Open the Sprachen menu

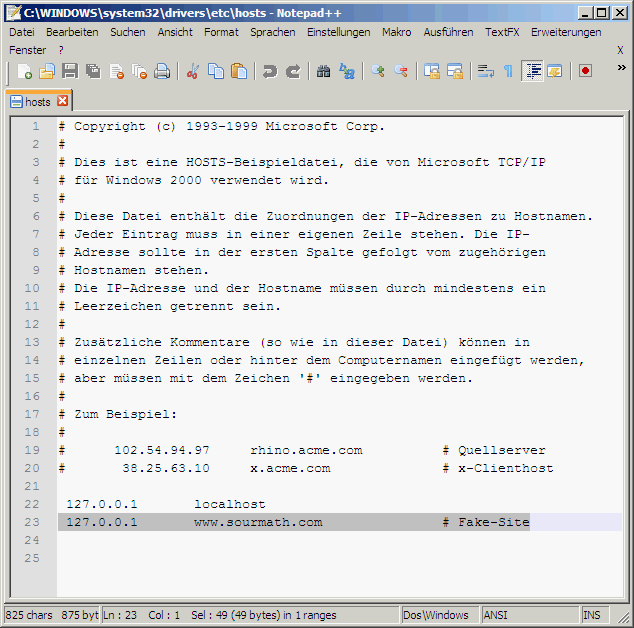click(273, 32)
